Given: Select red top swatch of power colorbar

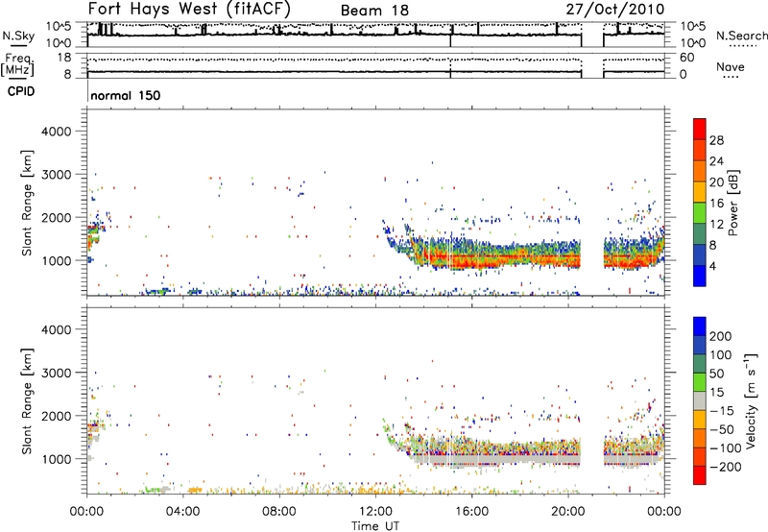Looking at the screenshot, I should 700,129.
